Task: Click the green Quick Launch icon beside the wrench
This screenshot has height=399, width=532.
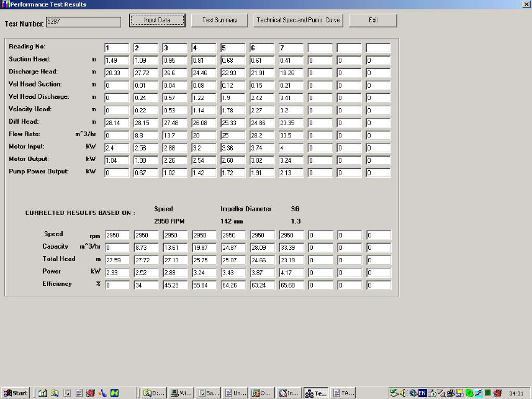Action: click(114, 393)
